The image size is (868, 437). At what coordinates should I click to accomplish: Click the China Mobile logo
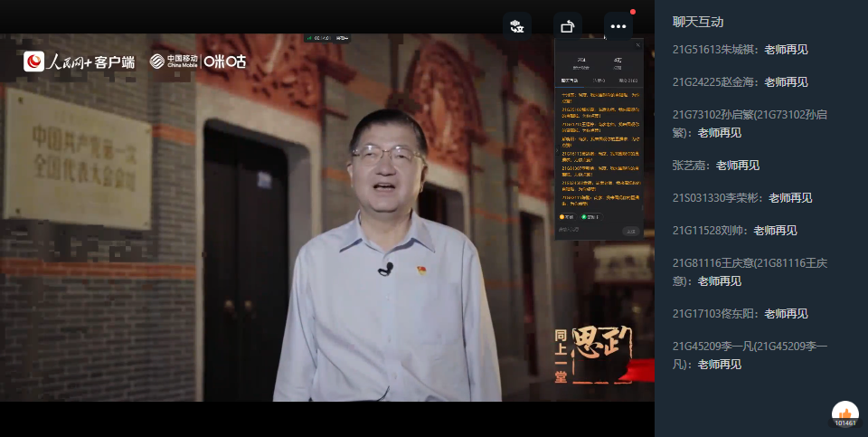point(174,62)
